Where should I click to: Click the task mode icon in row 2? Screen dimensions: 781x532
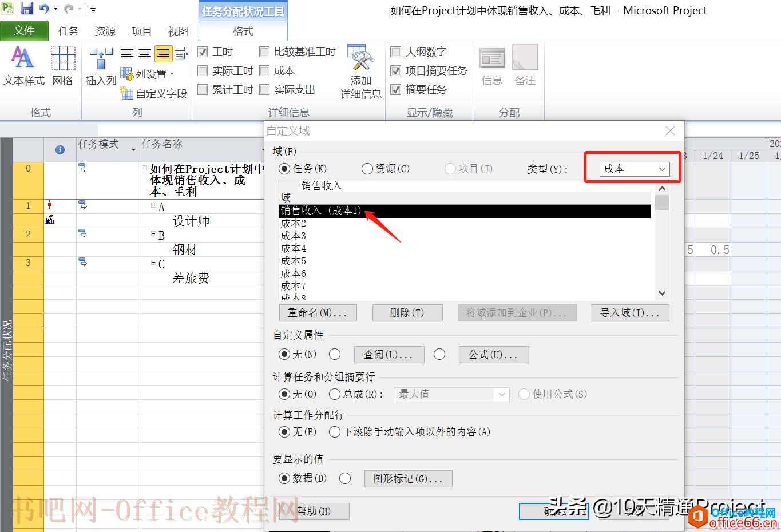pyautogui.click(x=82, y=233)
